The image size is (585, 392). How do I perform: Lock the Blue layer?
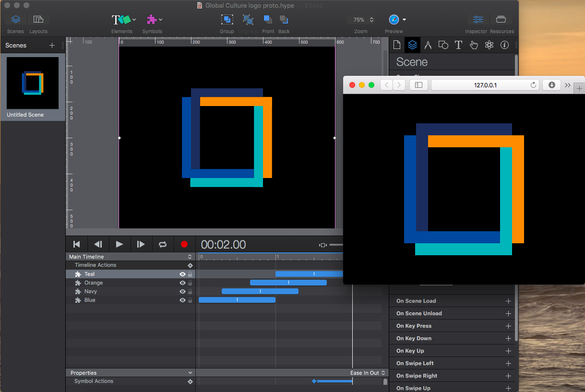tap(190, 300)
